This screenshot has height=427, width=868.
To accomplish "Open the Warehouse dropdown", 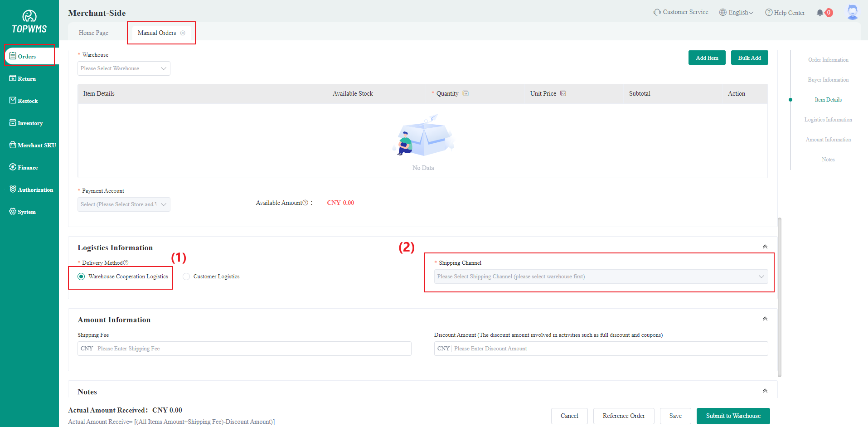I will tap(124, 68).
